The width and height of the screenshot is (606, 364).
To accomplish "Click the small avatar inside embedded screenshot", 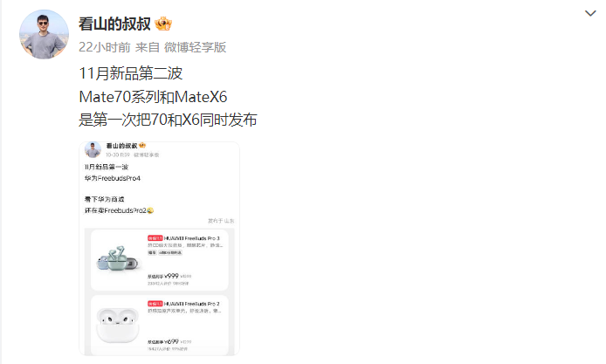I will [x=93, y=149].
